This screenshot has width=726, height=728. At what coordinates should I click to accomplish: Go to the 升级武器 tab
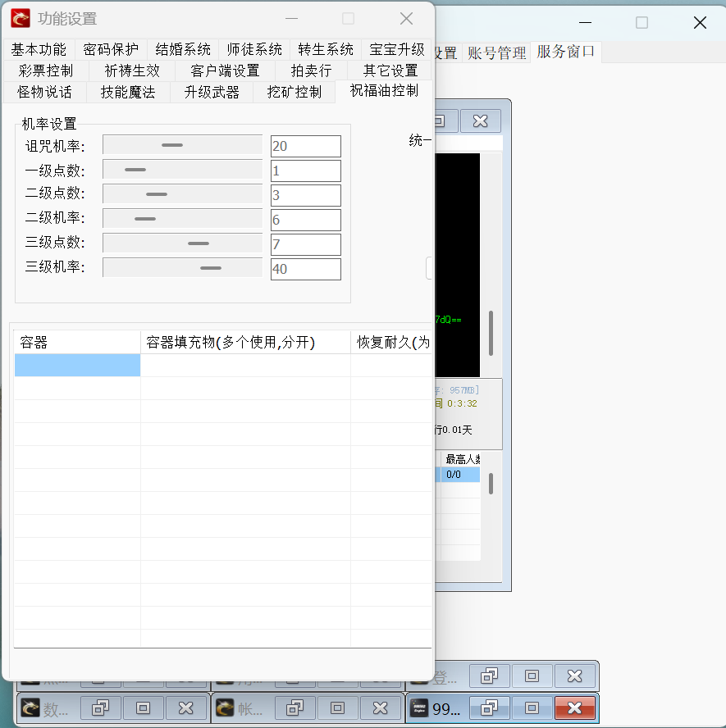click(x=212, y=93)
